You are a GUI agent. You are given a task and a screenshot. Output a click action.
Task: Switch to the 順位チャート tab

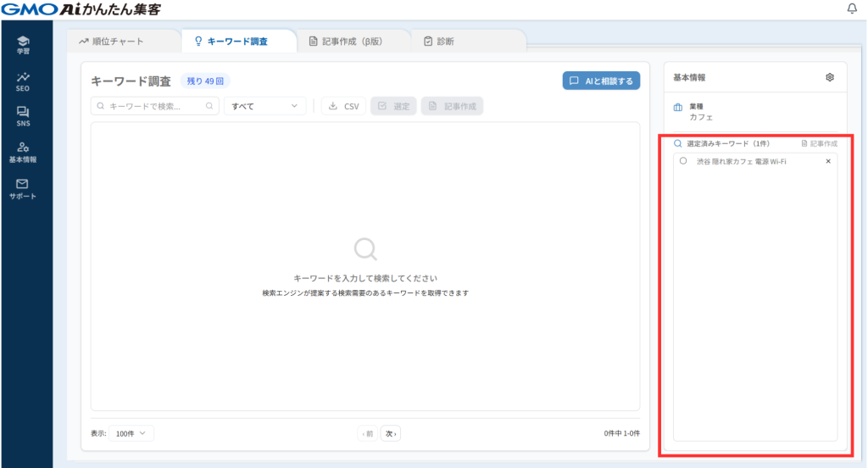tap(112, 41)
